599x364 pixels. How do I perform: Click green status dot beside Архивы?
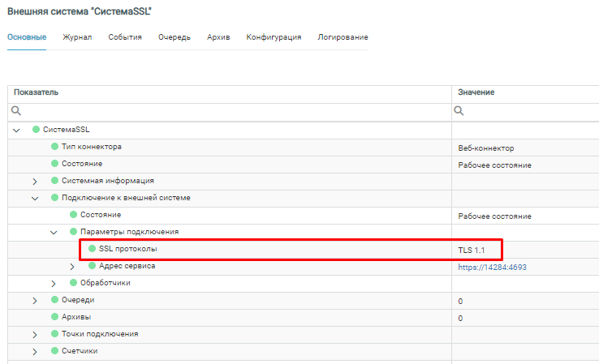coord(55,317)
